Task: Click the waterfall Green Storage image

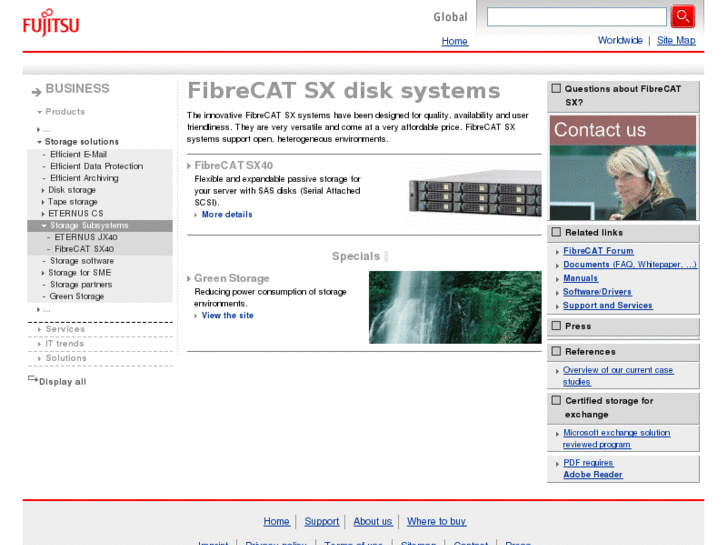Action: pos(455,308)
